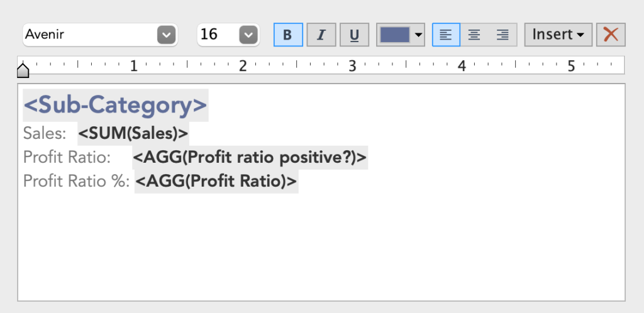This screenshot has height=313, width=644.
Task: Click the 'Profit Ratio %:' label text
Action: (76, 182)
